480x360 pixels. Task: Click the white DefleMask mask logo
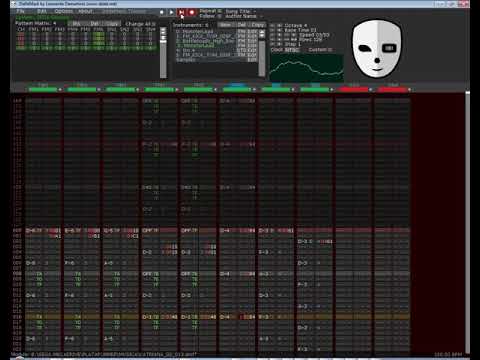click(377, 48)
